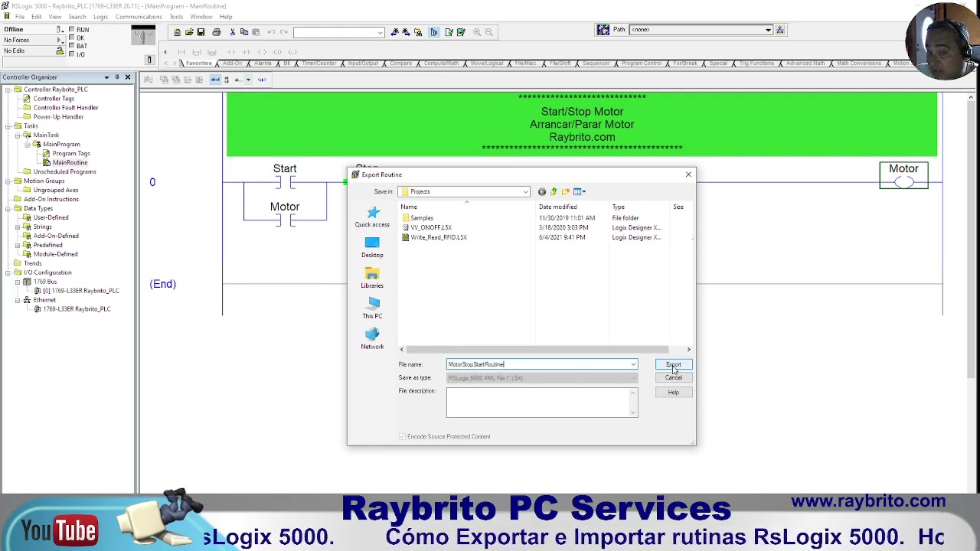The width and height of the screenshot is (980, 551).
Task: Collapse the Controller Raybrito_PLC tree node
Action: coord(8,90)
